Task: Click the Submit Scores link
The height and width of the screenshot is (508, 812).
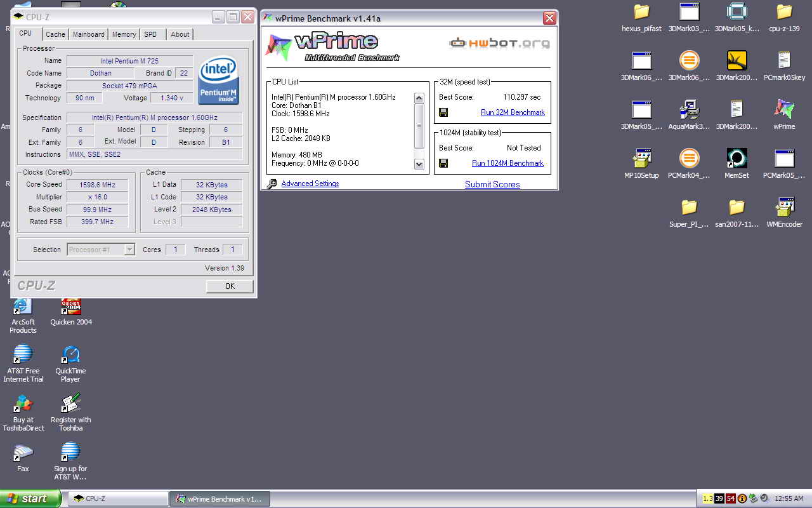Action: pyautogui.click(x=492, y=184)
